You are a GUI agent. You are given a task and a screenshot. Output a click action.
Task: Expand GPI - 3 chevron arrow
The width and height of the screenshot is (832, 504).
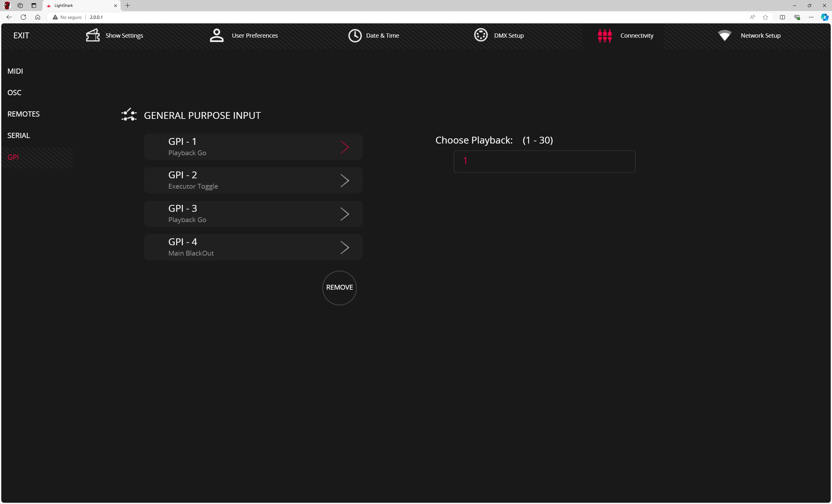tap(344, 214)
